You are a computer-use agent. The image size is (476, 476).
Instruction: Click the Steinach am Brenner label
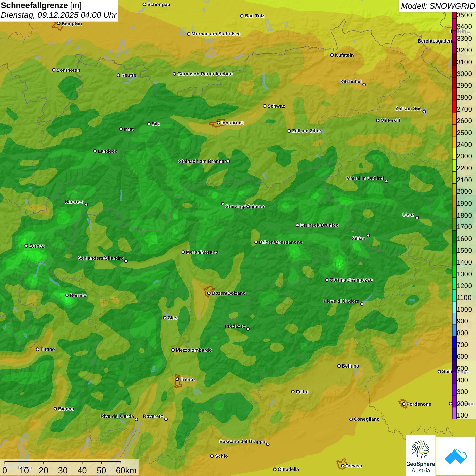coord(202,161)
